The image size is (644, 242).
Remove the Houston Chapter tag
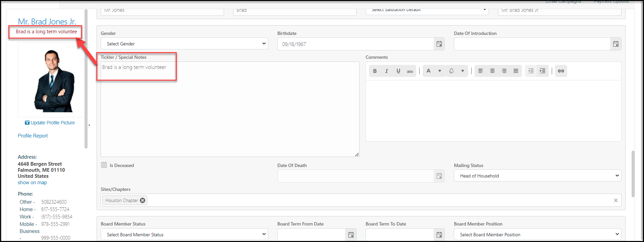(143, 200)
